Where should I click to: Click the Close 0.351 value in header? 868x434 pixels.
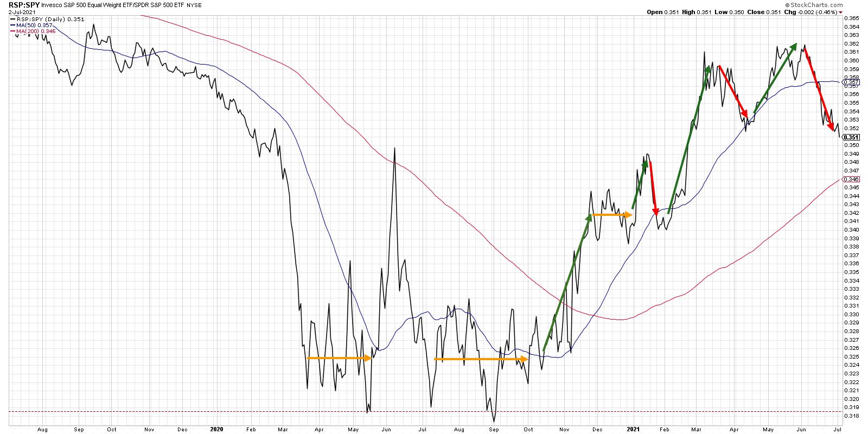(775, 12)
